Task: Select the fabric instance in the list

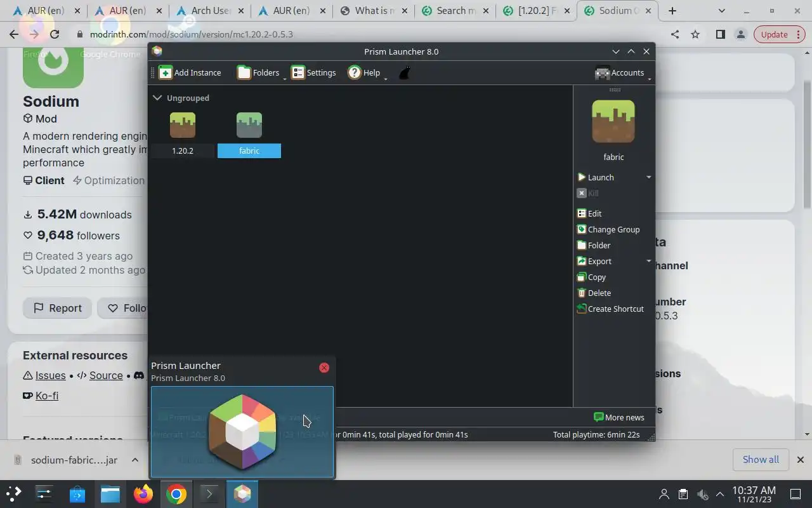Action: (249, 133)
